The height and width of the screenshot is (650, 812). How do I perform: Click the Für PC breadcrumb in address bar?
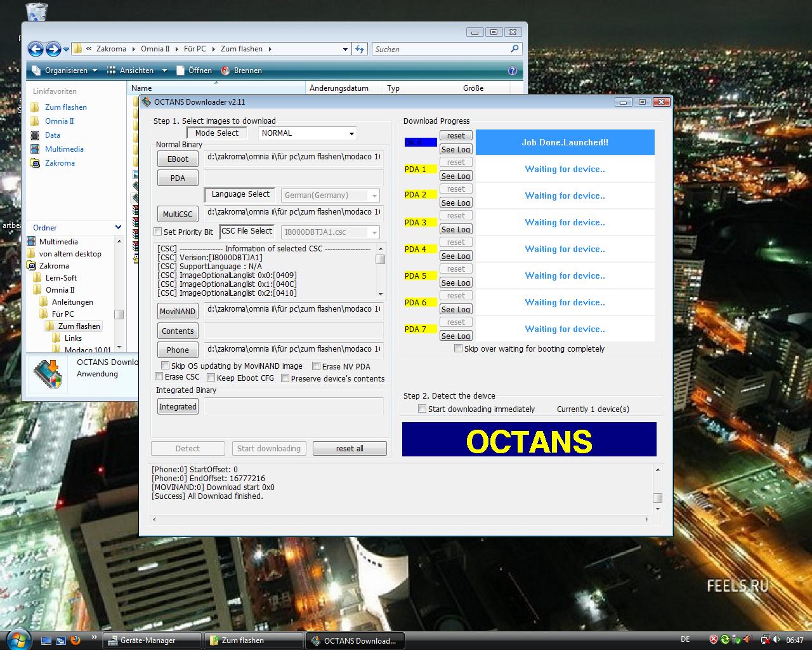(x=195, y=49)
